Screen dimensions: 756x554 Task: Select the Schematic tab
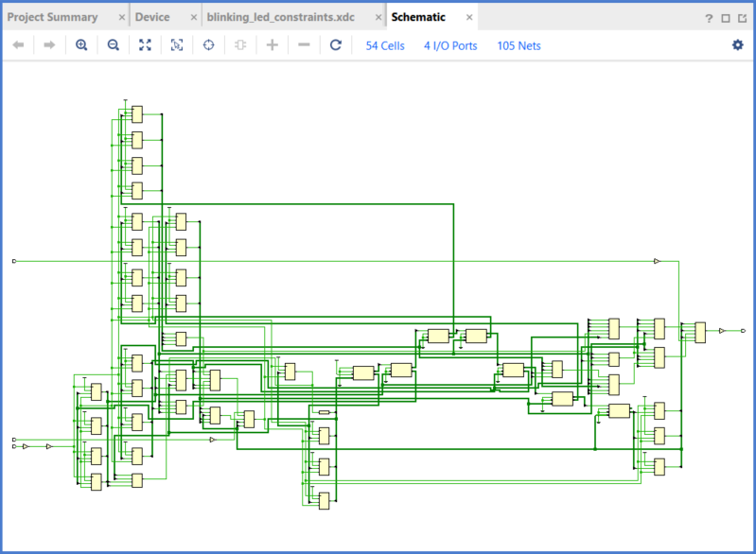click(418, 17)
